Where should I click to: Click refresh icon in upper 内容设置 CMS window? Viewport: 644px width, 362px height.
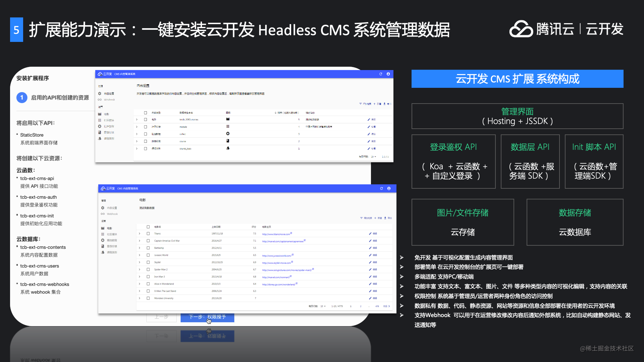click(x=381, y=74)
